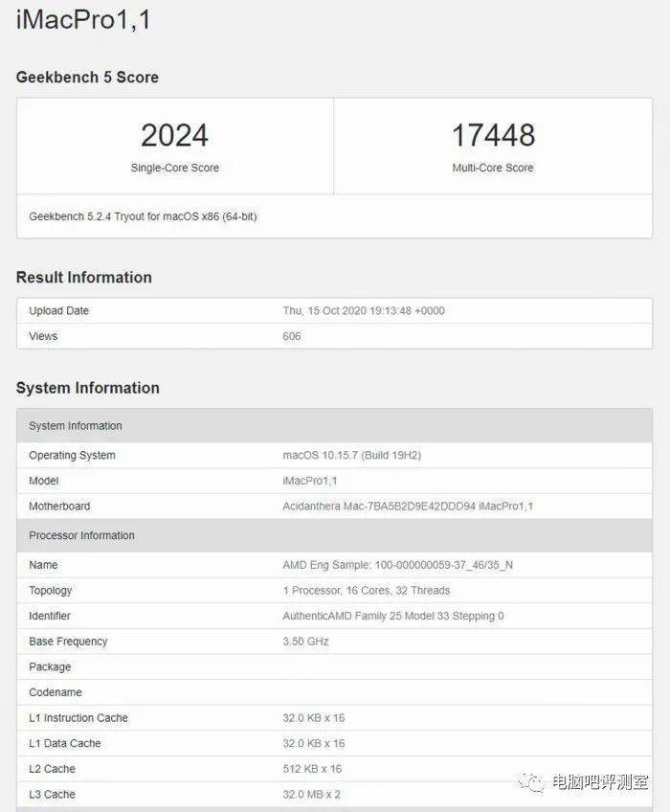Select the 512 KB x 16 value

312,769
